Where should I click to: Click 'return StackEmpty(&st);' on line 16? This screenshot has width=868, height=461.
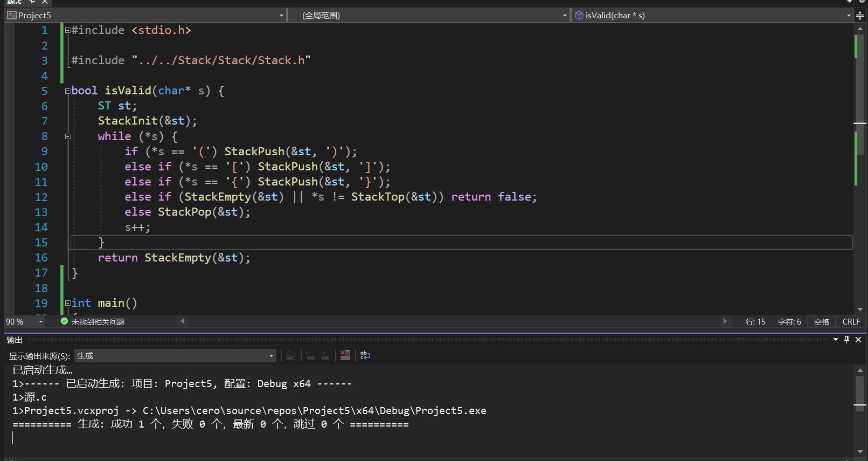tap(174, 258)
